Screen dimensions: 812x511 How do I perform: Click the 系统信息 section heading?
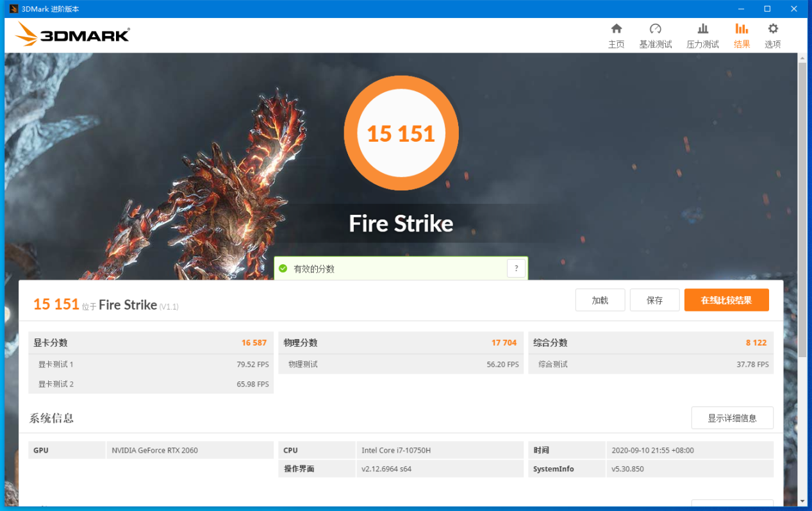click(x=51, y=418)
